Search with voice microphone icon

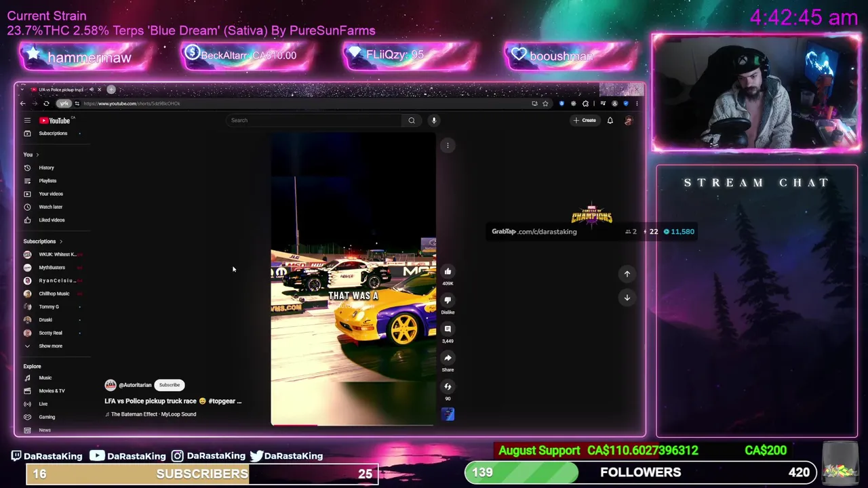[x=434, y=121]
